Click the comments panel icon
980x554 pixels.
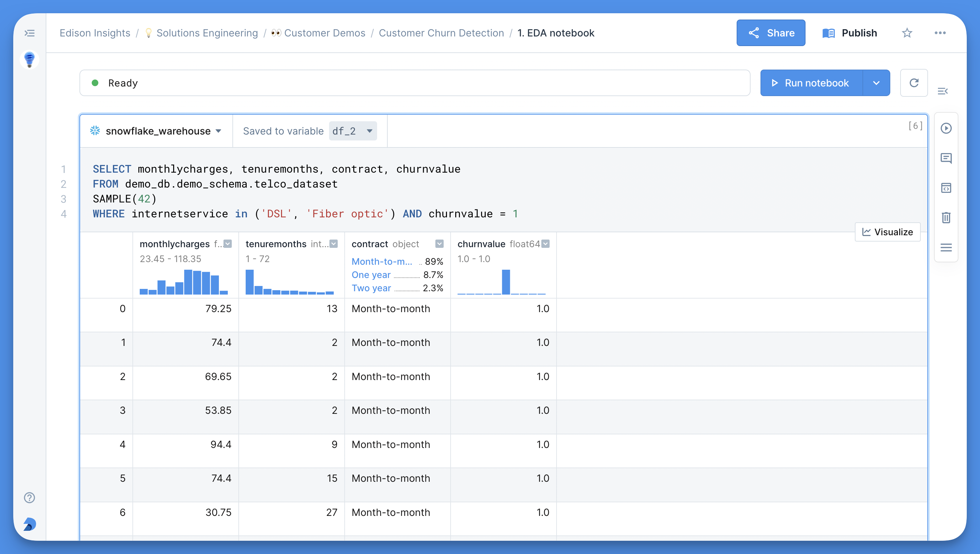(946, 158)
